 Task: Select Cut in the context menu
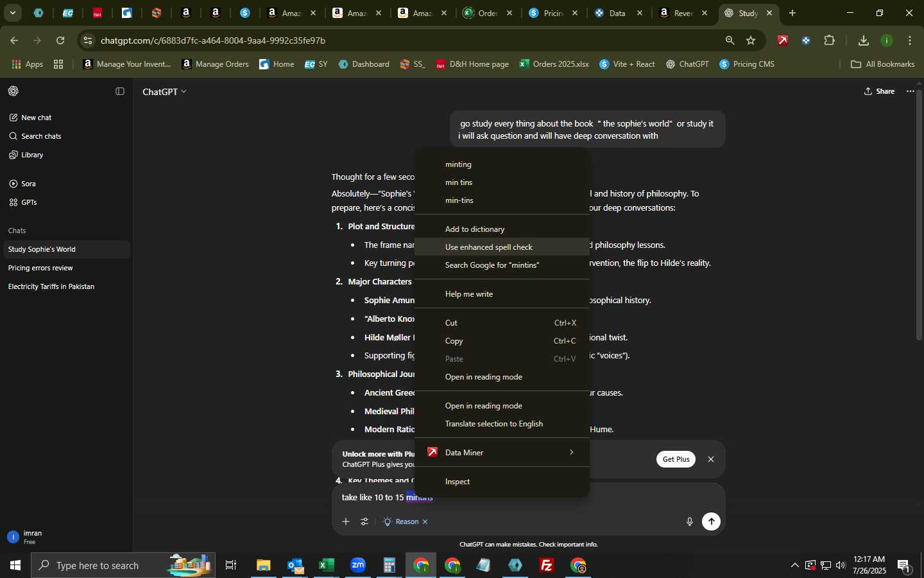click(502, 323)
